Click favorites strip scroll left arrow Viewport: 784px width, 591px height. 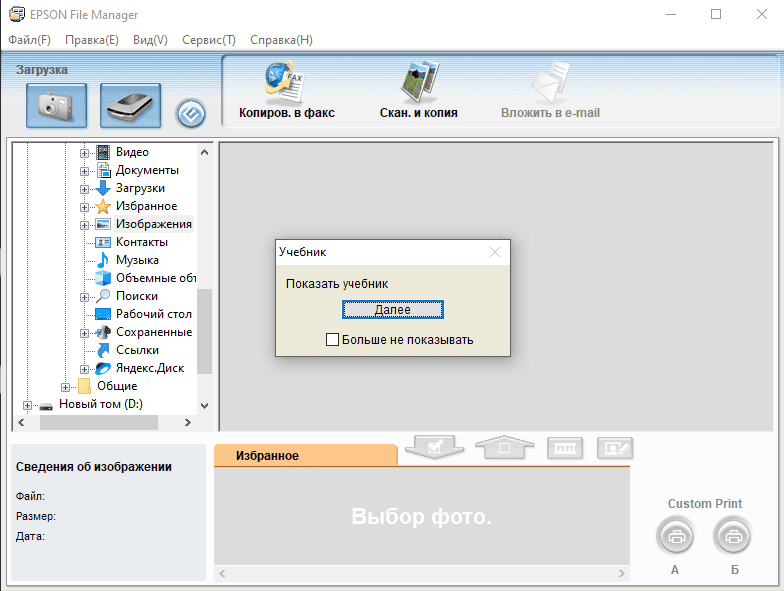coord(222,574)
